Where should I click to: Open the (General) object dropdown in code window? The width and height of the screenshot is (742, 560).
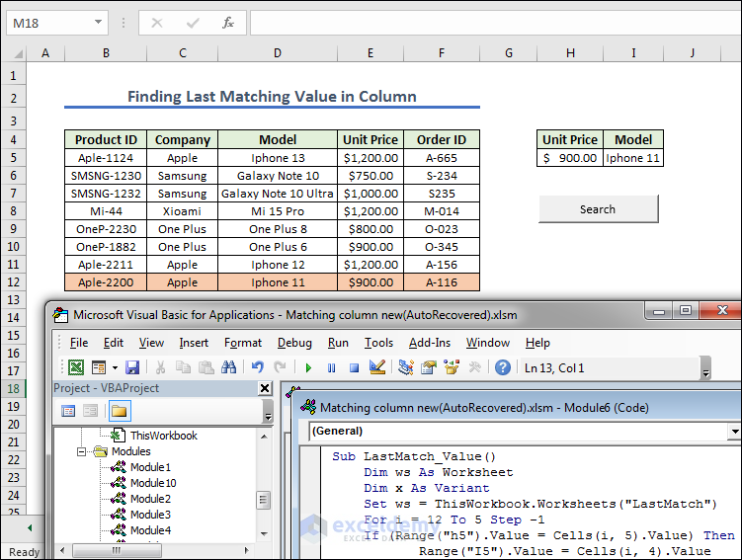(732, 431)
